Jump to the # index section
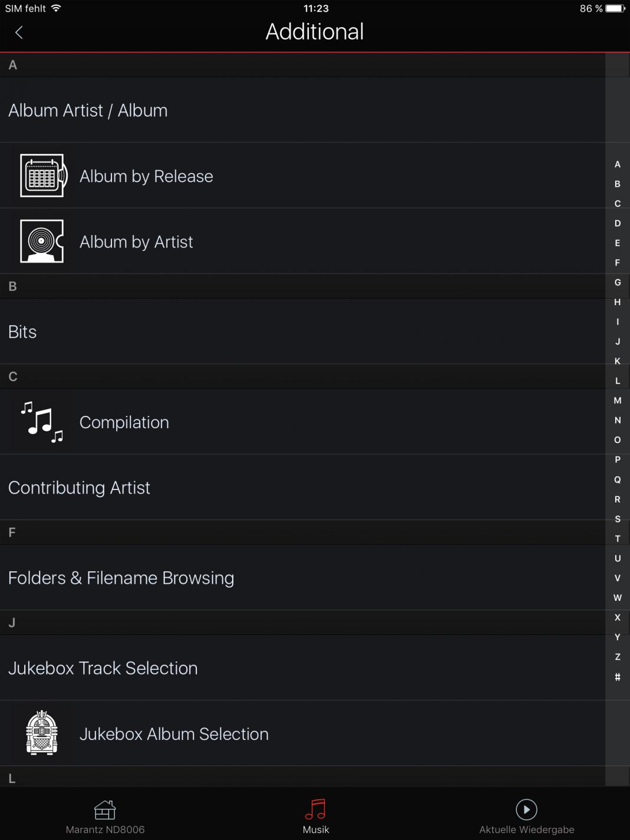Viewport: 630px width, 840px height. 618,677
